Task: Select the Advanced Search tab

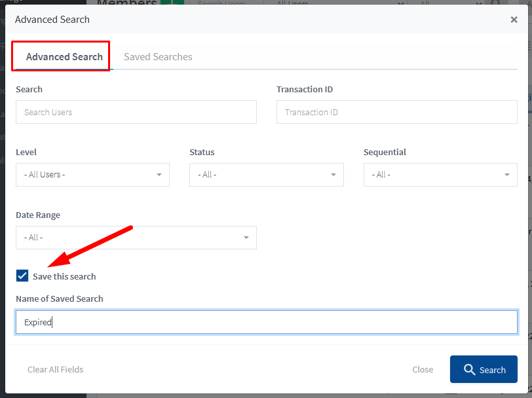Action: 64,57
